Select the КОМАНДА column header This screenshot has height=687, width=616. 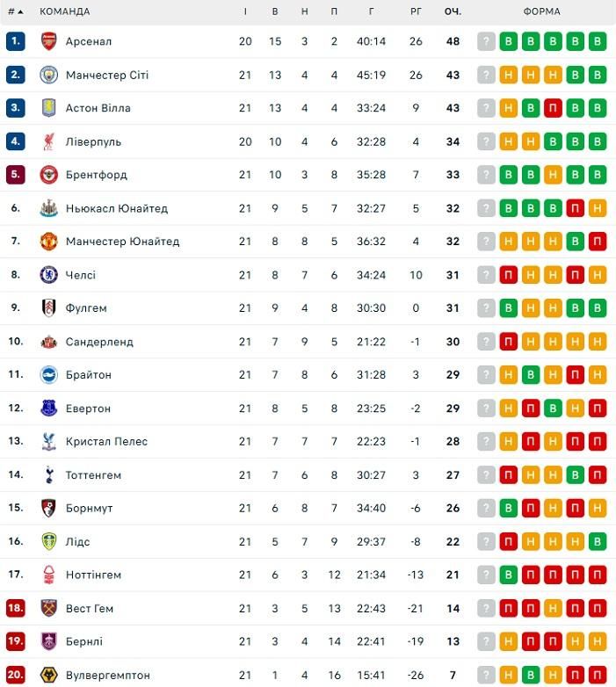click(64, 12)
